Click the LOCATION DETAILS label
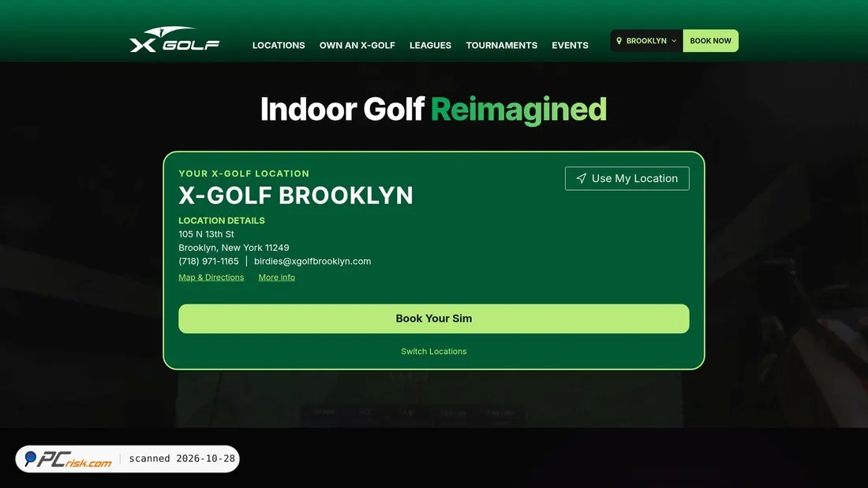This screenshot has width=868, height=488. [222, 220]
